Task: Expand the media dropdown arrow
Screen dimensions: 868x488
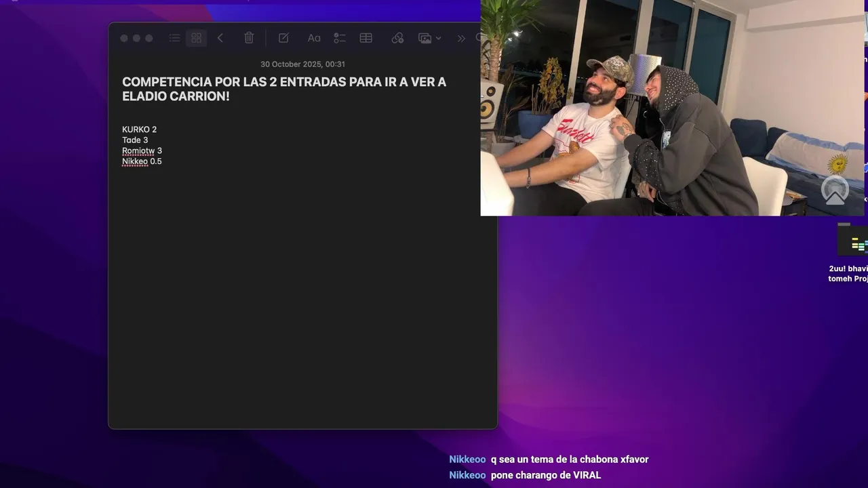Action: (438, 39)
